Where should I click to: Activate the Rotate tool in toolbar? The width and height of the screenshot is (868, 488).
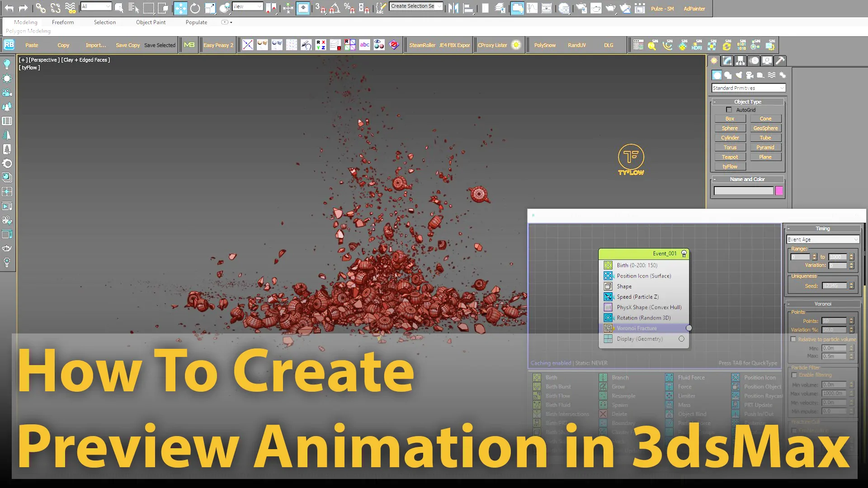[x=195, y=8]
